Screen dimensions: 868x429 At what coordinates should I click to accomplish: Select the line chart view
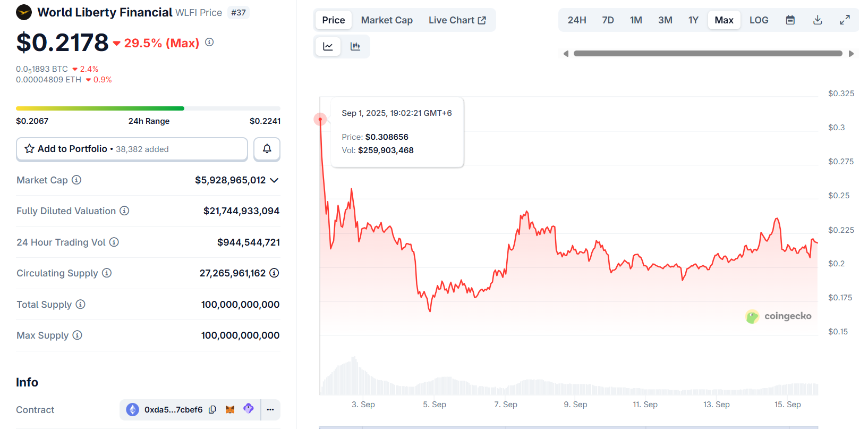(328, 46)
